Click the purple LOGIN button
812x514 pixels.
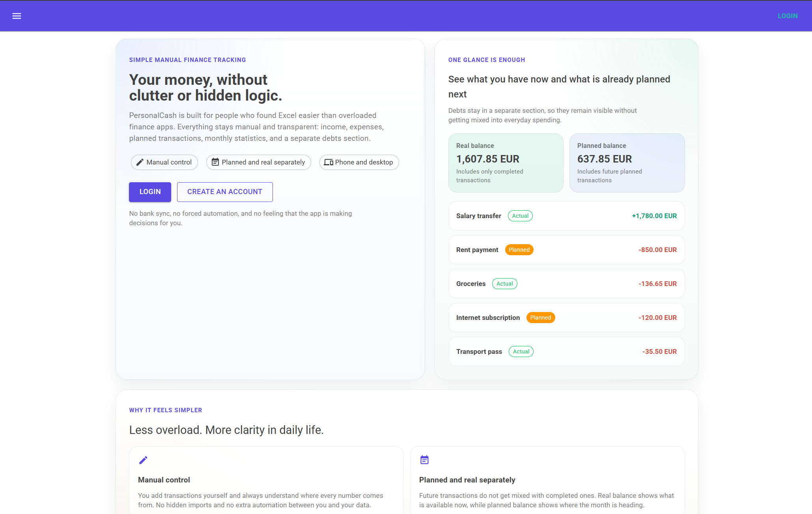[150, 192]
